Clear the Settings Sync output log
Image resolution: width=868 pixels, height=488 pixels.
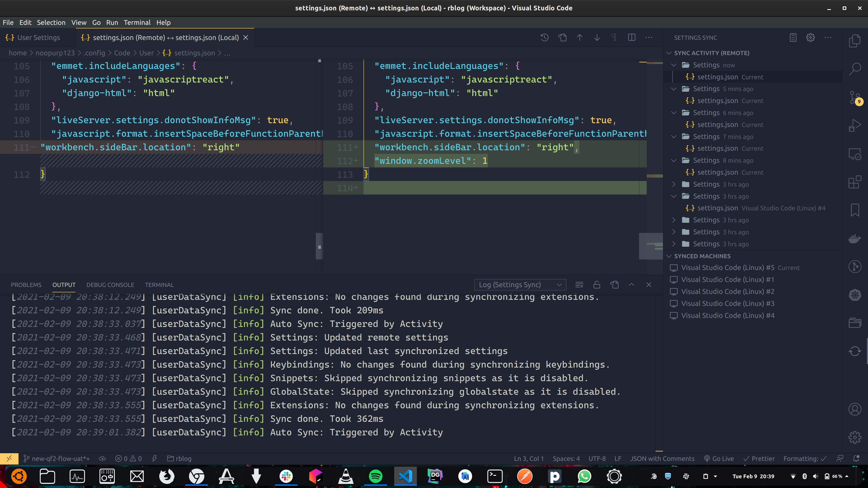tap(579, 285)
